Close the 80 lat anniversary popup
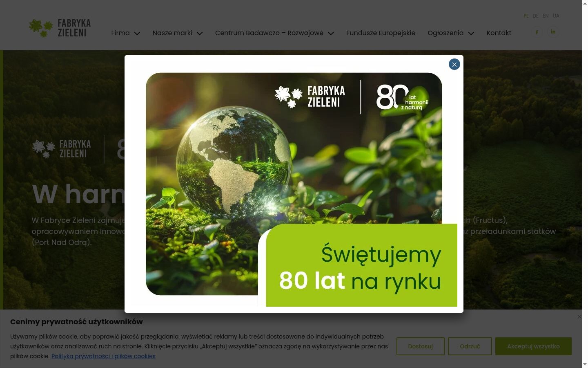 tap(454, 64)
